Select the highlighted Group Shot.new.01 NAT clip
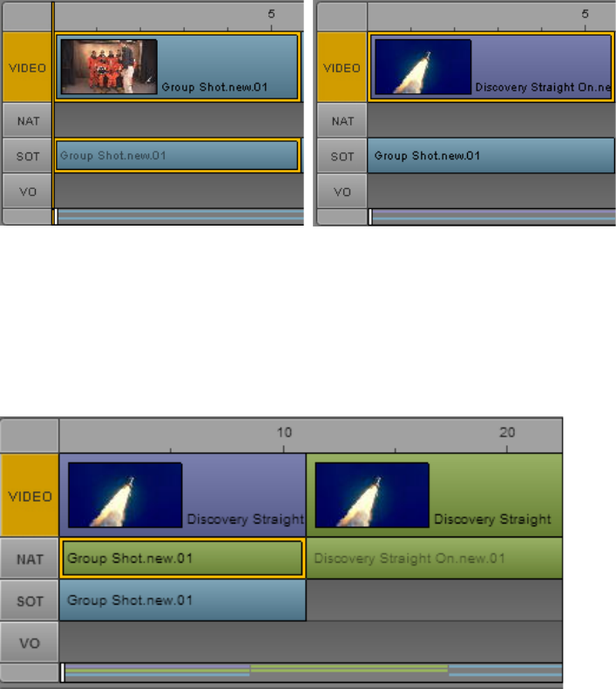This screenshot has height=689, width=616. click(182, 558)
